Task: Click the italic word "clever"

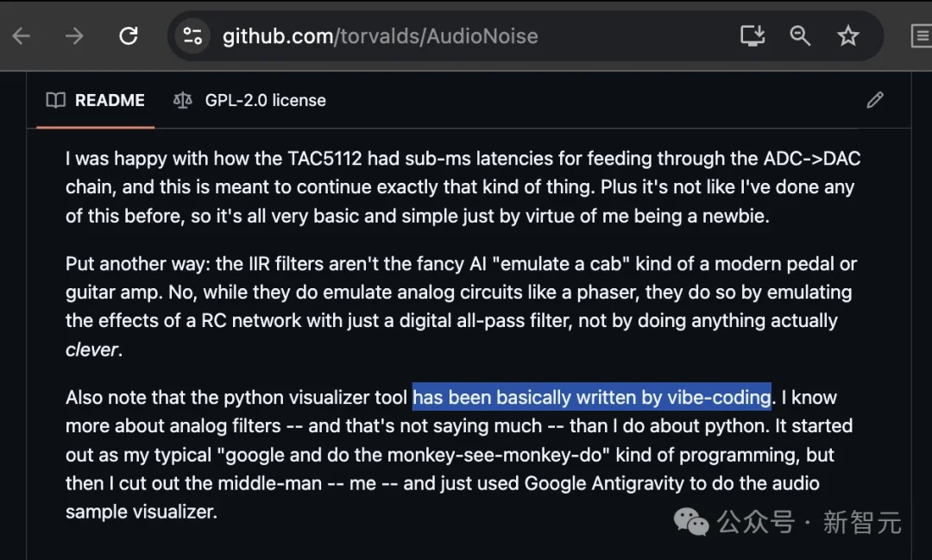Action: 91,349
